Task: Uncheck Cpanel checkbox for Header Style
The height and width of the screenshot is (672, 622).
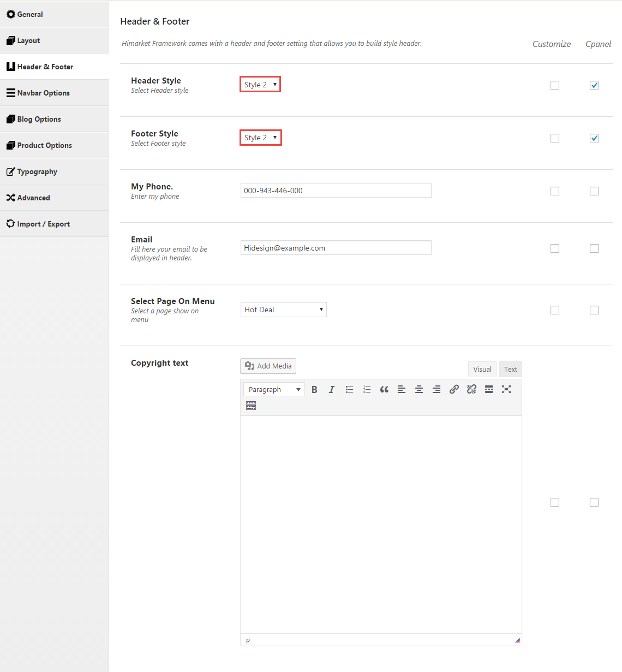Action: pyautogui.click(x=594, y=85)
